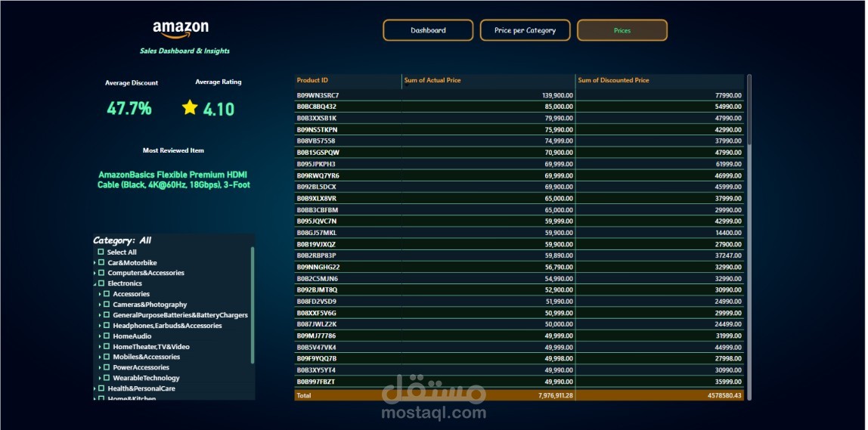
Task: Check the Car&Motorbike category box
Action: click(101, 262)
